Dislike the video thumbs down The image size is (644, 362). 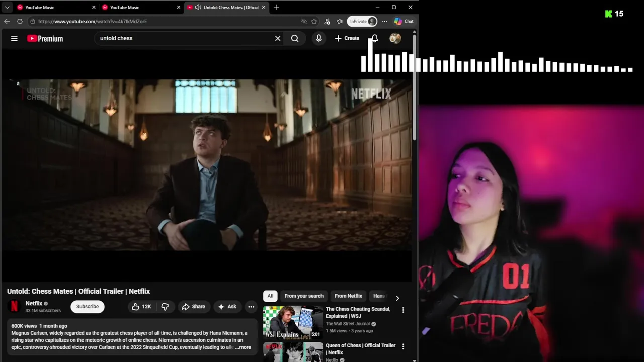pyautogui.click(x=165, y=306)
